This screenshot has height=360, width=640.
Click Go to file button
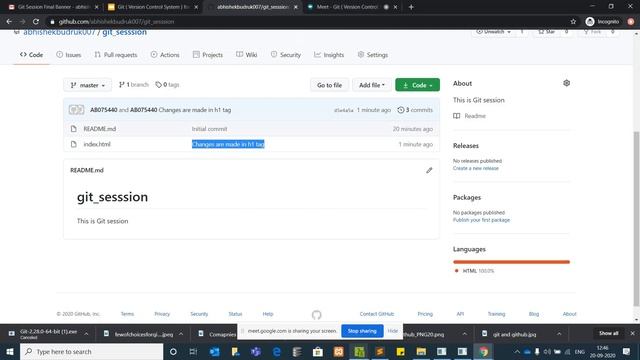pos(329,85)
